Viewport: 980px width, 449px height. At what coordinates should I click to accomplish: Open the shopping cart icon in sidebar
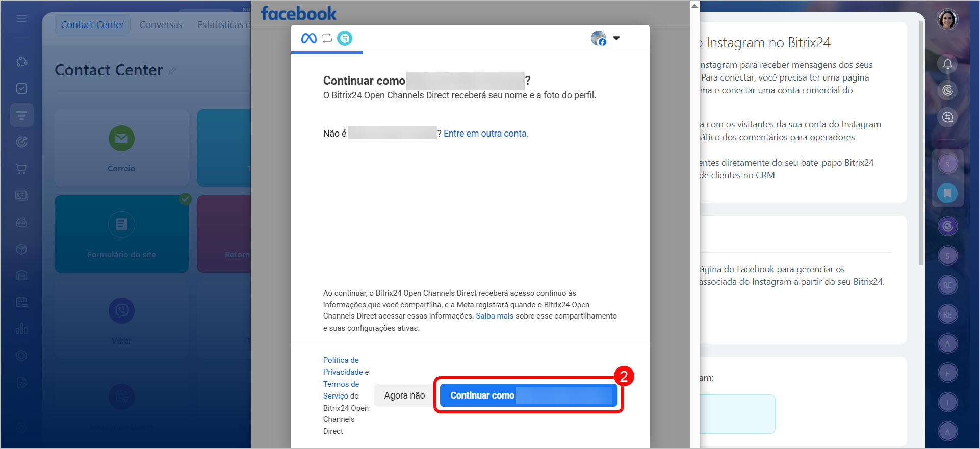click(x=21, y=169)
